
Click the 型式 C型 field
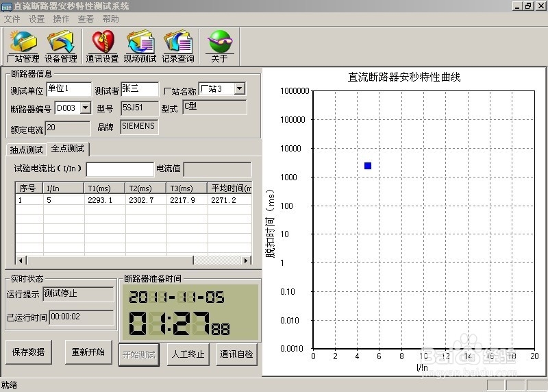coord(214,108)
